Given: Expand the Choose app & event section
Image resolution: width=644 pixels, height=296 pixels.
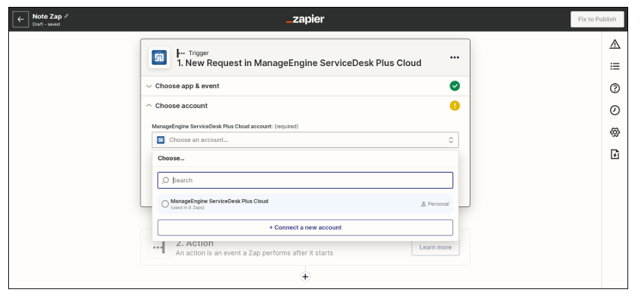Looking at the screenshot, I should click(x=304, y=86).
